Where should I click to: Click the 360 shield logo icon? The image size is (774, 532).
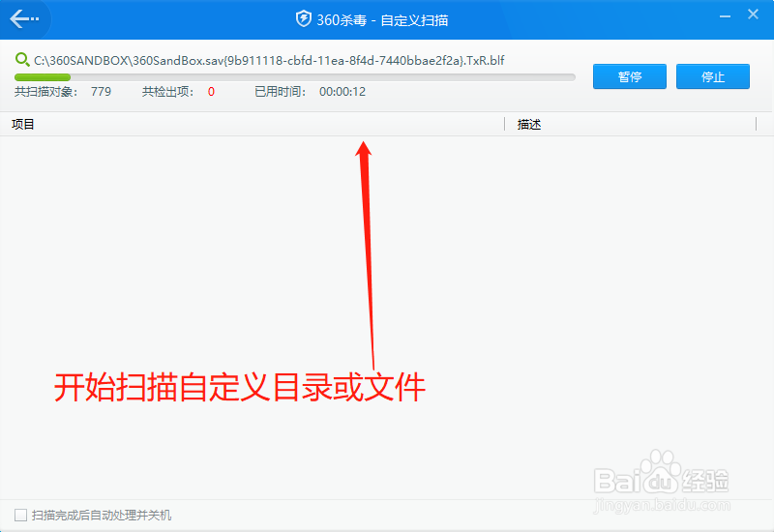coord(303,19)
